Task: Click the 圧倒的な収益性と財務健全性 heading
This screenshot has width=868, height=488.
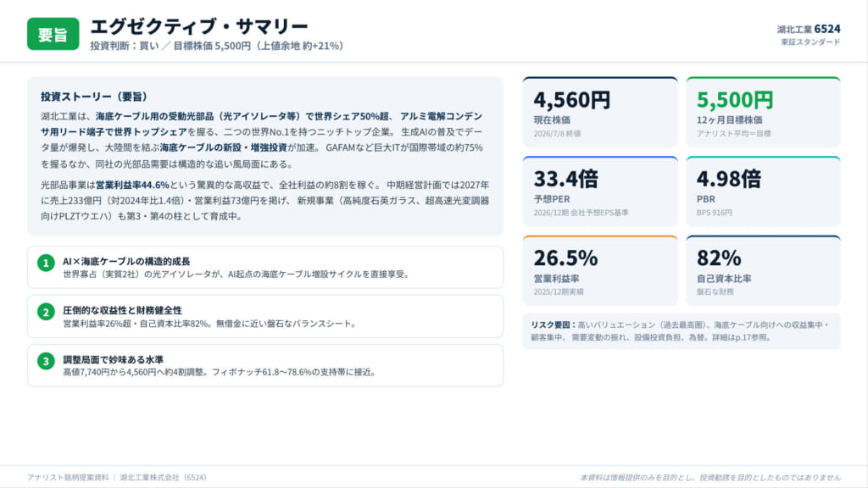Action: [x=122, y=310]
